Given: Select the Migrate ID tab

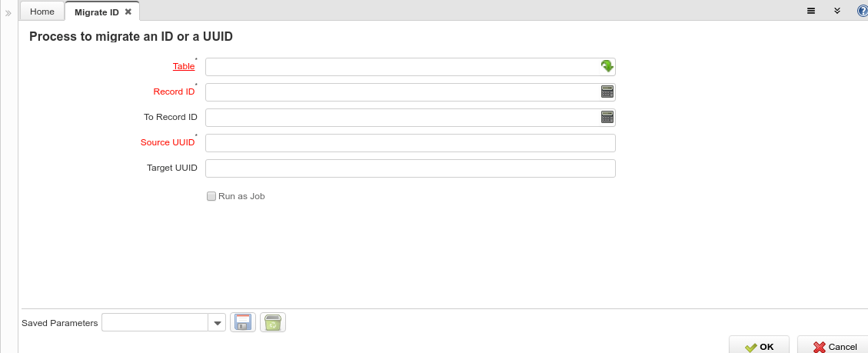Looking at the screenshot, I should (x=96, y=12).
